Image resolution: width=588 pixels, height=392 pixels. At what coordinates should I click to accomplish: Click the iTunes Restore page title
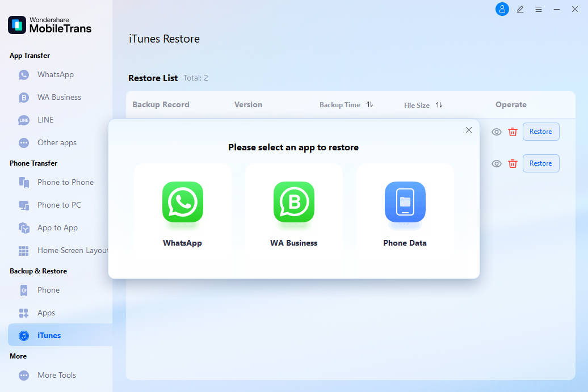(x=164, y=39)
